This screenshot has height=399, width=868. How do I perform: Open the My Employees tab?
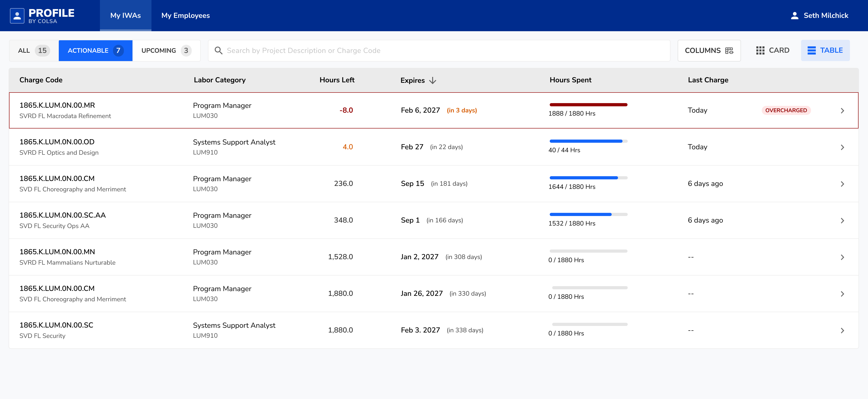click(x=186, y=15)
